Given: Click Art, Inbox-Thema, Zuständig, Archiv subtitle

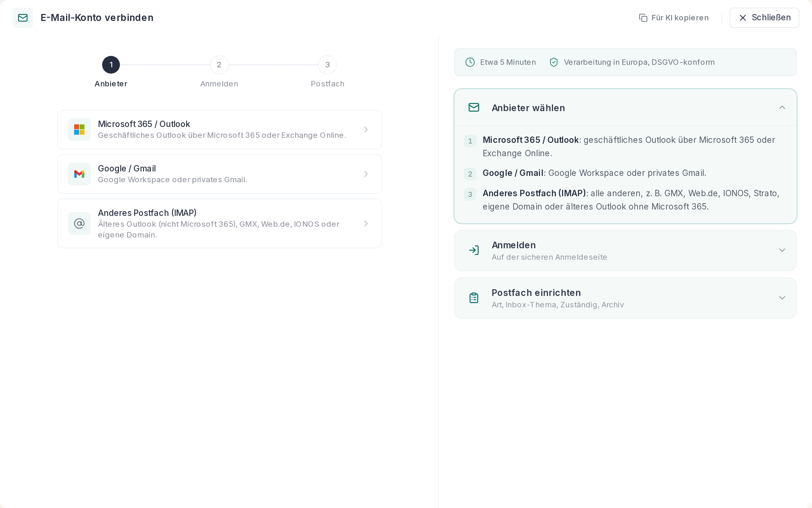Looking at the screenshot, I should point(558,305).
